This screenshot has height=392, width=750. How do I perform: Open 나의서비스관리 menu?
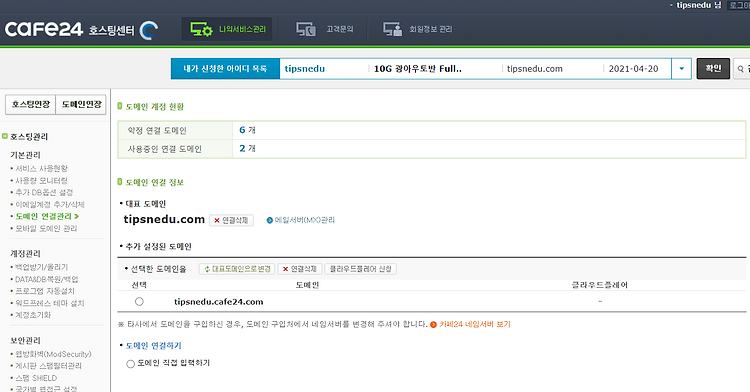pos(227,29)
